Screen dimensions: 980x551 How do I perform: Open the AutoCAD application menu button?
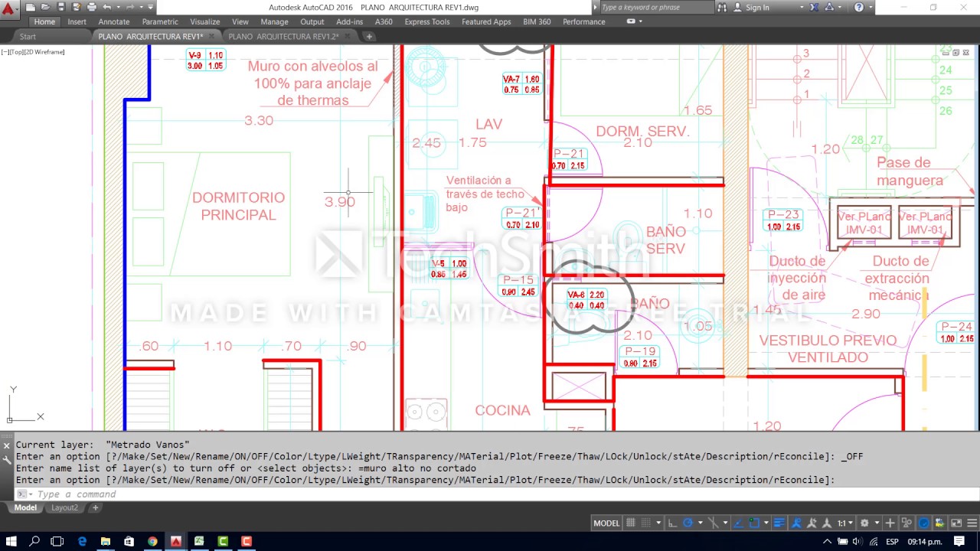9,8
